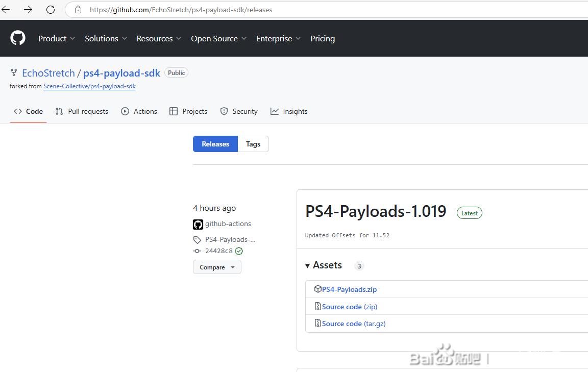Expand the Solutions menu
This screenshot has width=588, height=372.
pyautogui.click(x=106, y=39)
